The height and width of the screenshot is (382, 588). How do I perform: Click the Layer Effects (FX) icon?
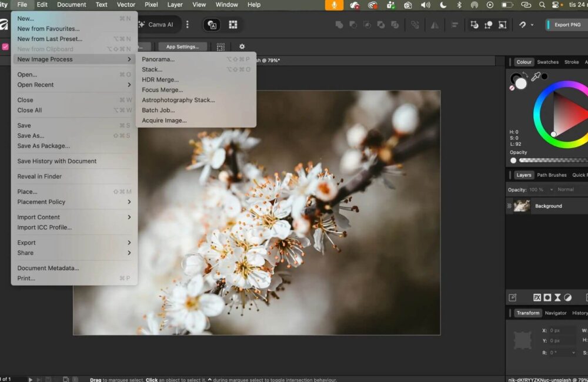pos(537,297)
